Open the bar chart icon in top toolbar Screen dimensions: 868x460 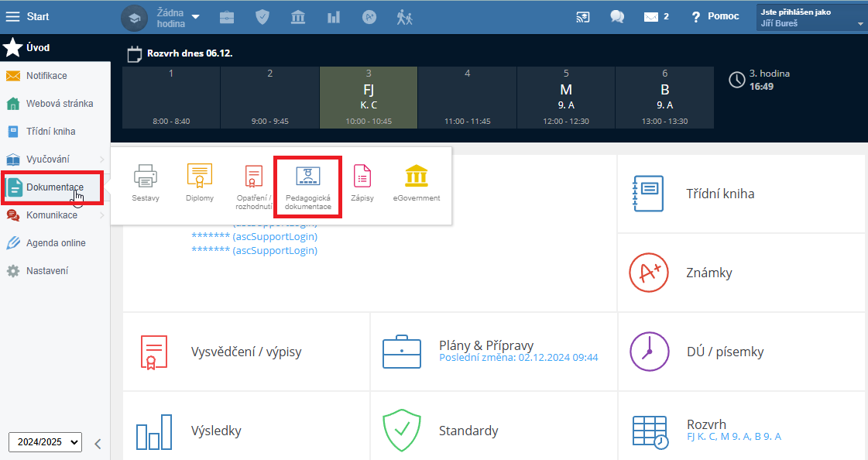click(334, 16)
